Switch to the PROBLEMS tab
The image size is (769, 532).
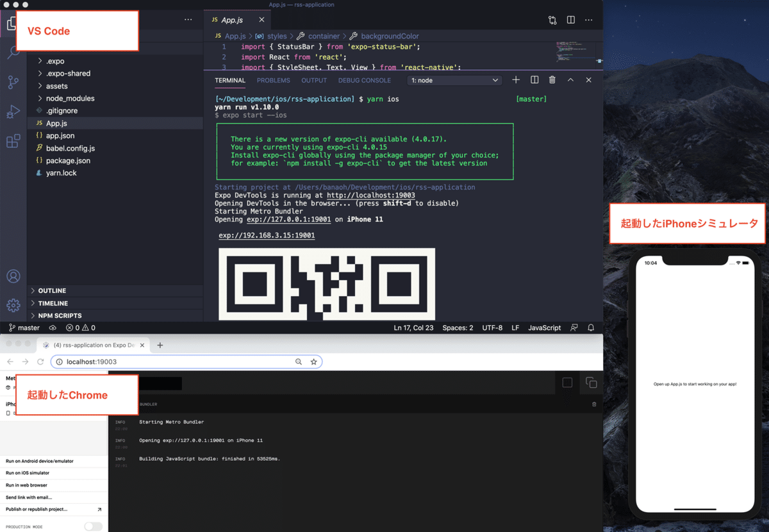pos(274,80)
